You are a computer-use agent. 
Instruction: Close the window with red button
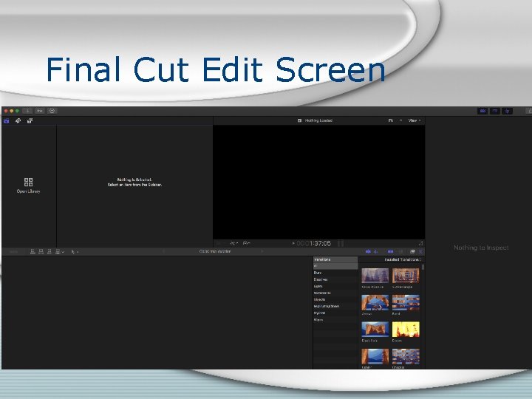pos(6,111)
